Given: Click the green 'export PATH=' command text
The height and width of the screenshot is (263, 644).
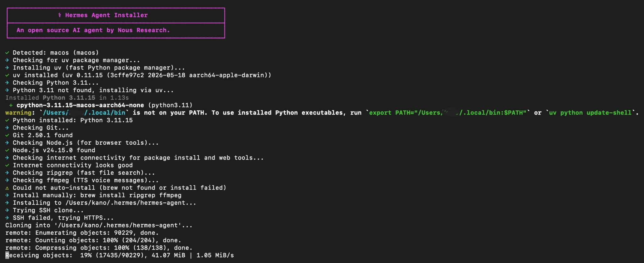Looking at the screenshot, I should click(447, 113).
